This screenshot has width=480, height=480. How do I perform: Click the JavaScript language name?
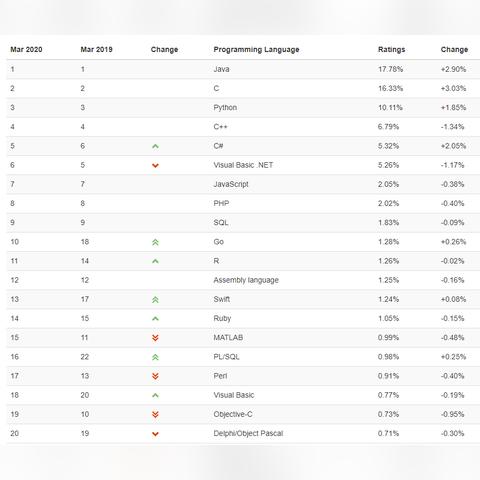click(231, 184)
